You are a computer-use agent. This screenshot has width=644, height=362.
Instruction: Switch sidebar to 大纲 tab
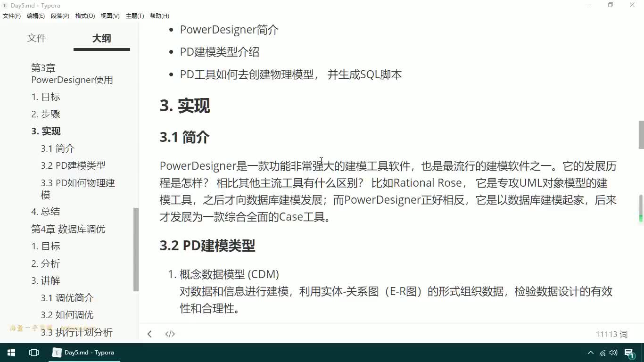point(102,38)
